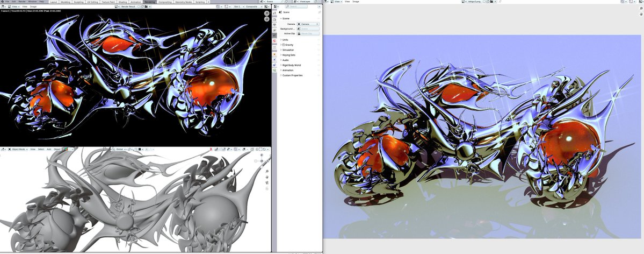Image resolution: width=644 pixels, height=254 pixels.
Task: Open the View Layer properties tab icon
Action: (x=274, y=30)
